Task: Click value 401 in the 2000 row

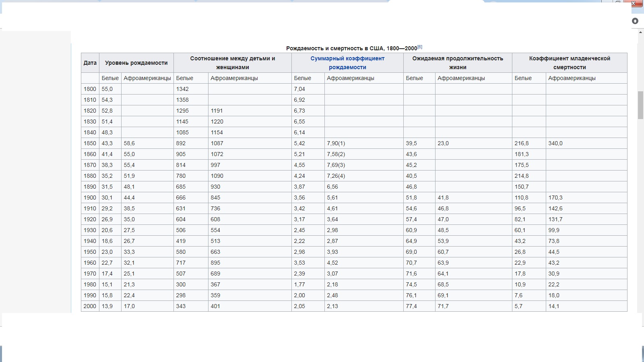Action: (x=215, y=306)
